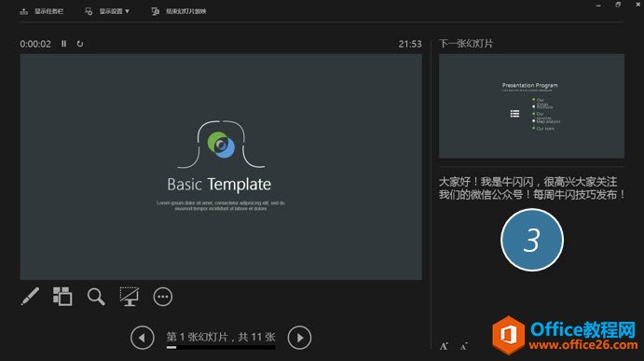Screen dimensions: 644x361
Task: Click the elapsed time 0:00:02
Action: tap(35, 44)
